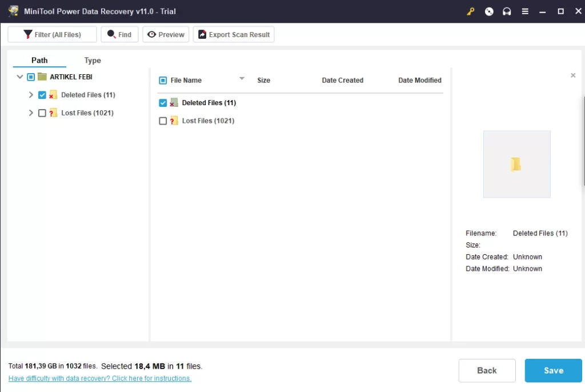Uncheck Deleted Files (11) in tree panel
Viewport: 585px width, 392px height.
pyautogui.click(x=42, y=95)
